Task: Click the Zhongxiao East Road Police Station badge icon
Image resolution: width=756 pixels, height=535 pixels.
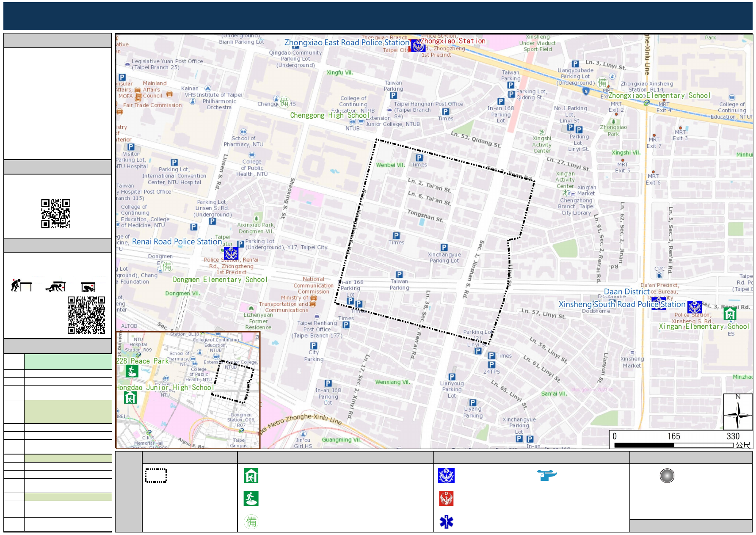Action: coord(418,45)
